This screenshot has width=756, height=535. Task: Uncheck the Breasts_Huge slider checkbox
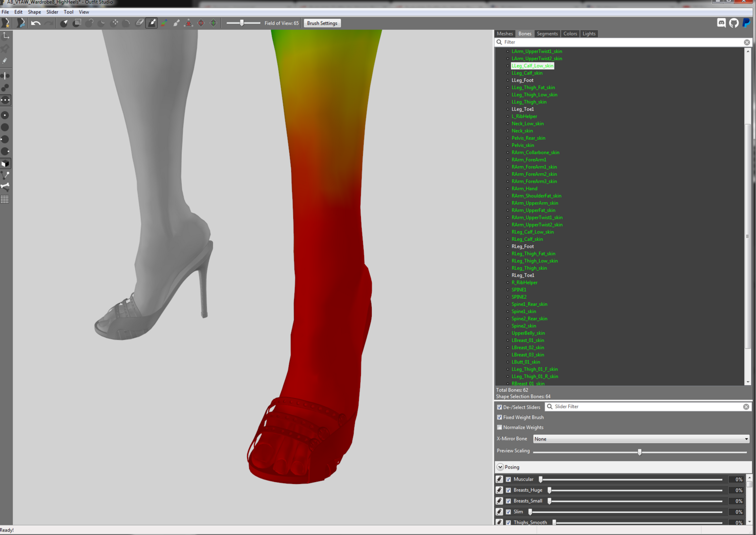[508, 490]
